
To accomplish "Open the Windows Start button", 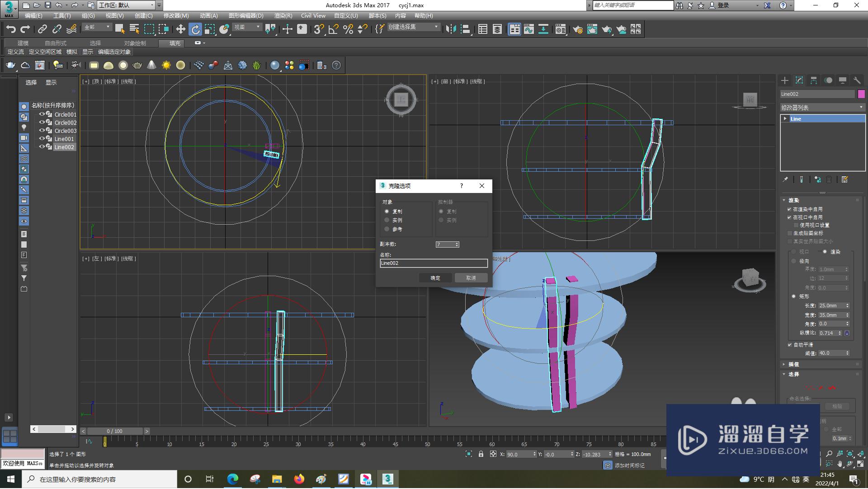I will point(10,480).
